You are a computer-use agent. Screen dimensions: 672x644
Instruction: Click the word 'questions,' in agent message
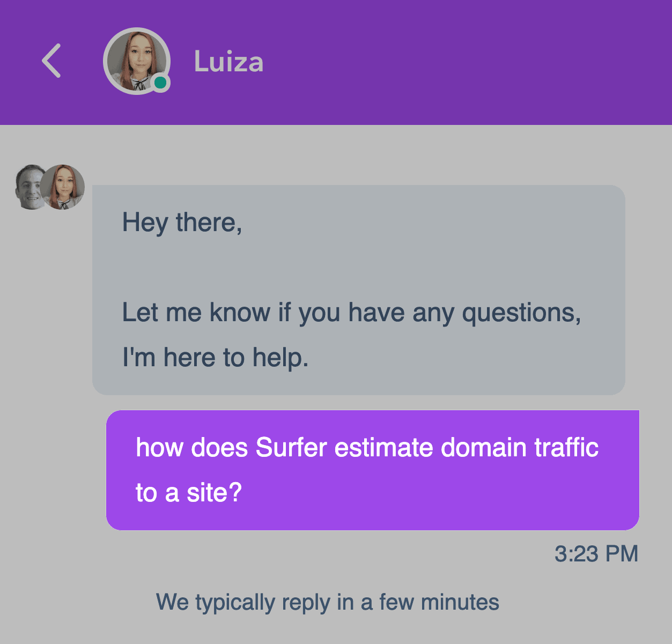click(x=522, y=313)
